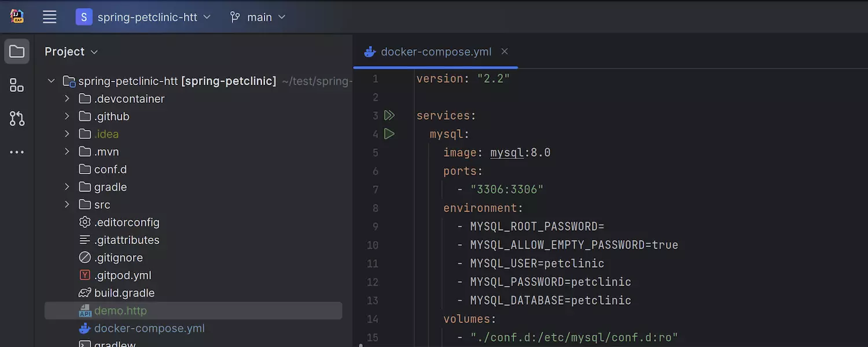Screen dimensions: 868x347
Task: Click the IntelliJ IDEA application logo
Action: point(17,16)
